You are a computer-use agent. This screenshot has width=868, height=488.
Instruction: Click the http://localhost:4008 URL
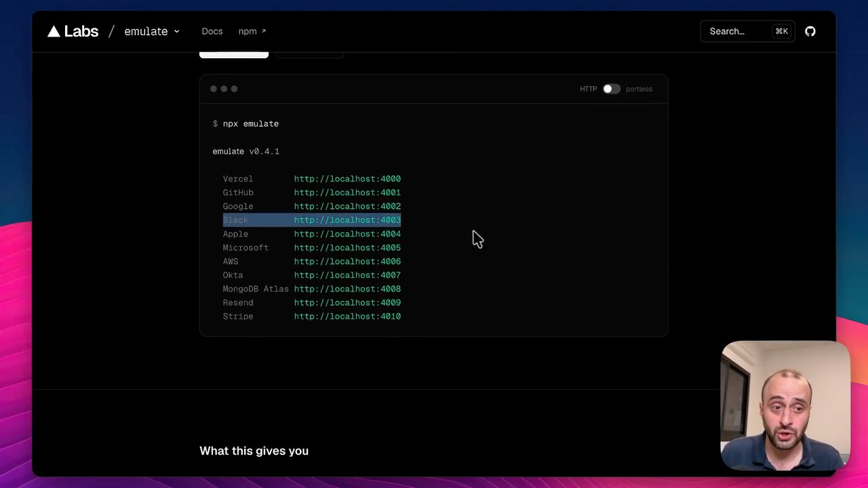347,289
